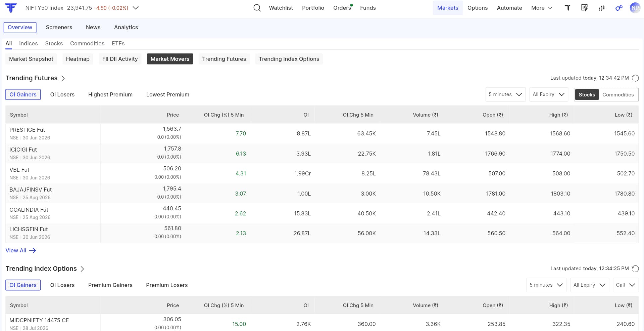This screenshot has width=644, height=331.
Task: Open the Indices category tab
Action: pyautogui.click(x=29, y=43)
